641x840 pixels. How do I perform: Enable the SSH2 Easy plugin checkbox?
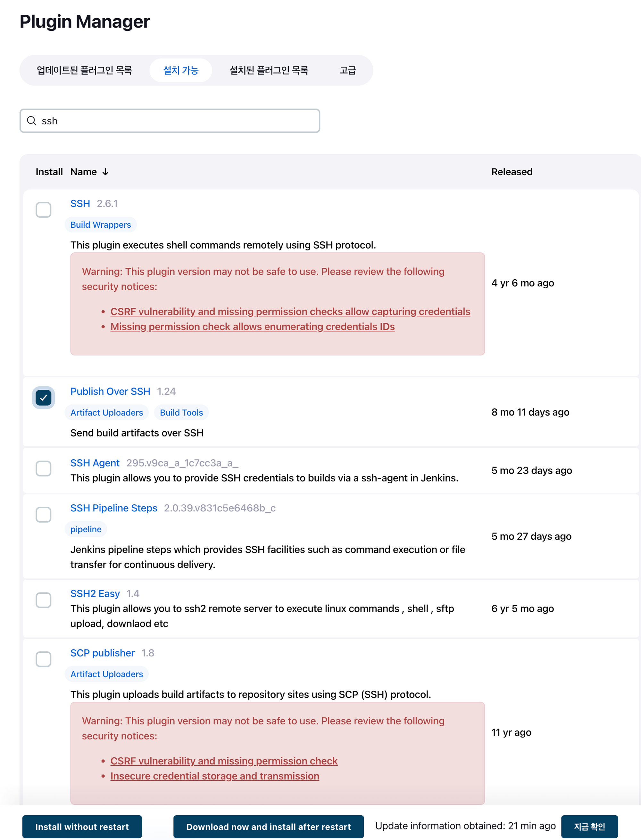[44, 600]
